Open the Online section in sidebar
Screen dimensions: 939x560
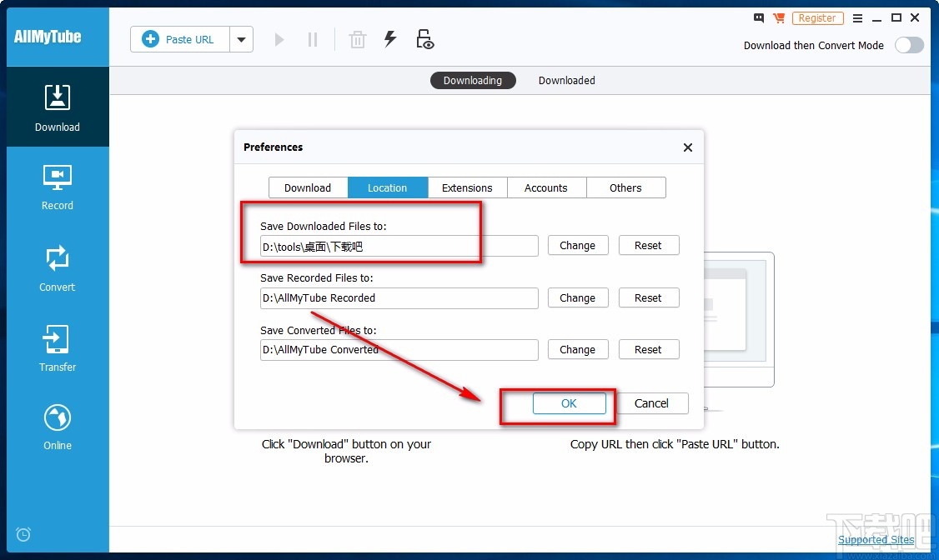(x=58, y=427)
